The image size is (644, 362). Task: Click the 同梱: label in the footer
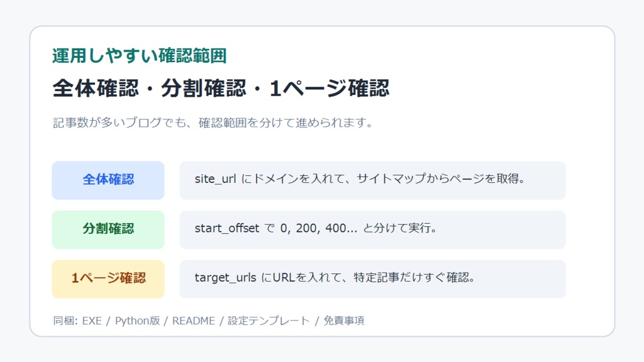pyautogui.click(x=65, y=321)
